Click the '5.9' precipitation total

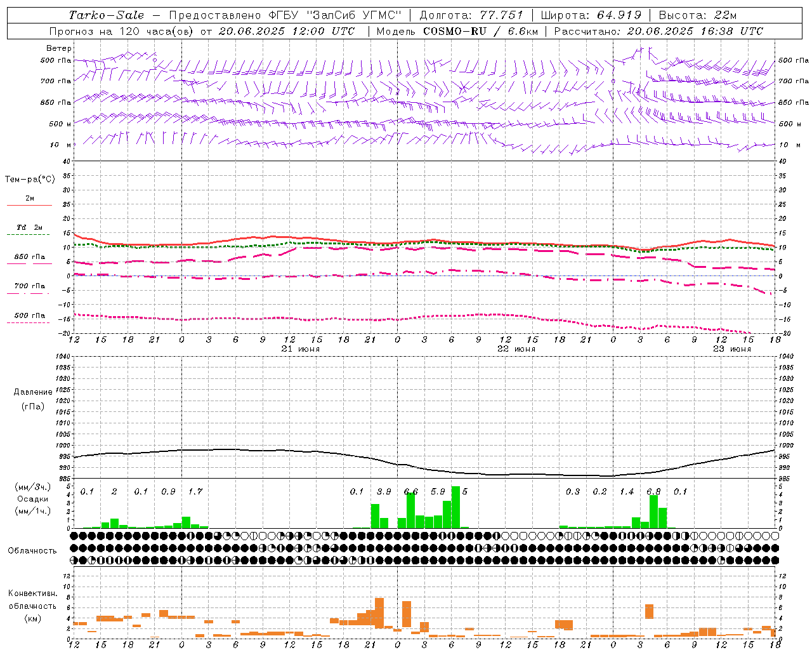tap(438, 492)
